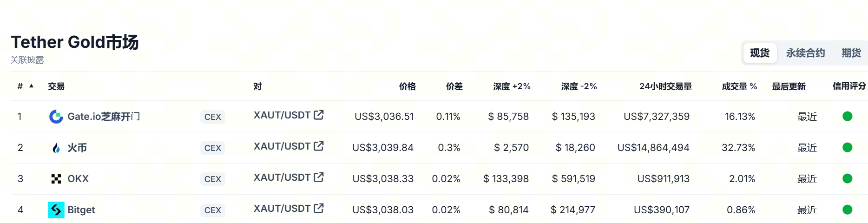Viewport: 868px width, 223px height.
Task: Open the 关联披露 disclosure link
Action: [27, 60]
